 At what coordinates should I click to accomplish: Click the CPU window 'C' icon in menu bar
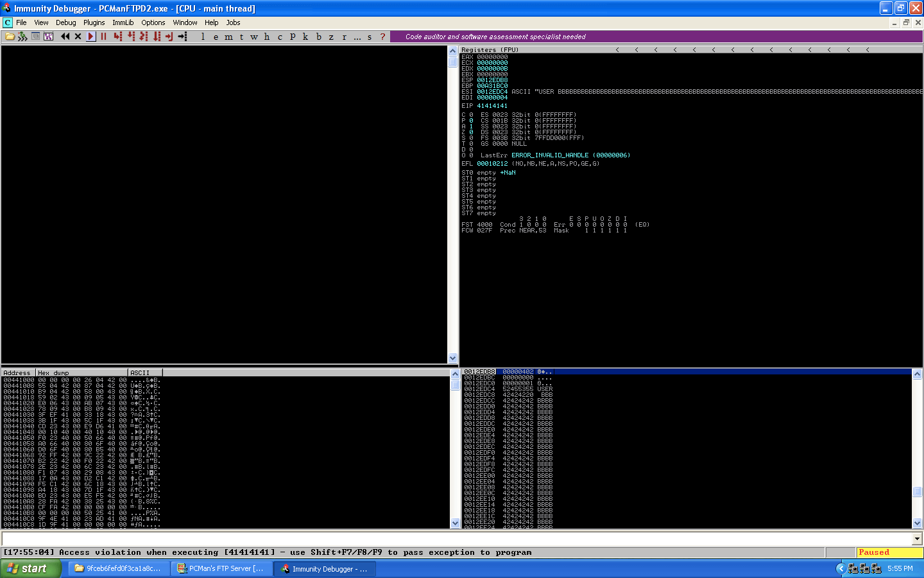pos(8,22)
